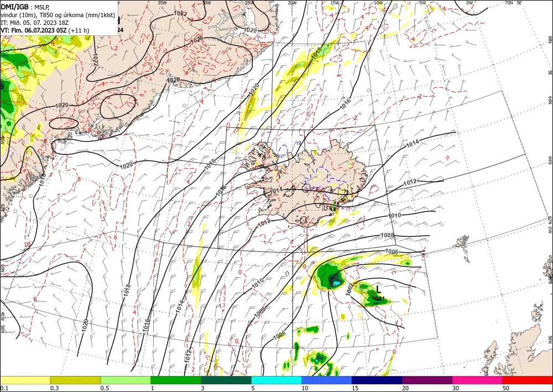Click the blue 10–15 legend band
Viewport: 553px width, 392px height.
[x=327, y=380]
